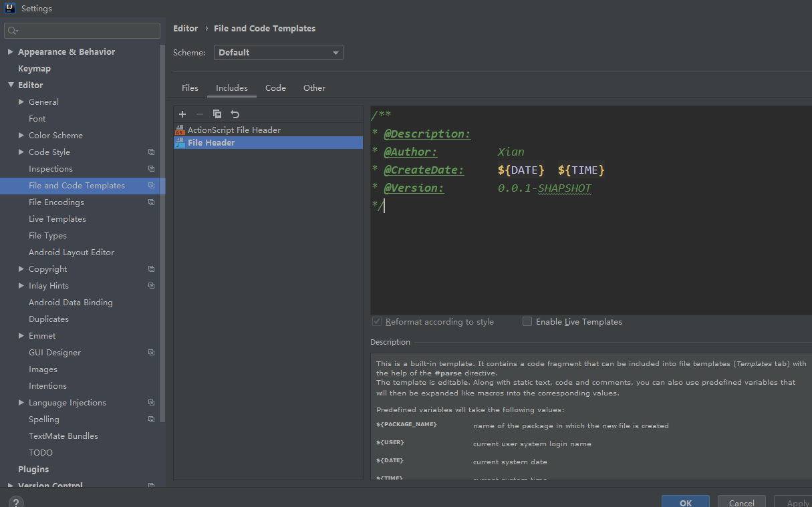Screen dimensions: 812x507
Task: Focus the settings search field
Action: [x=82, y=31]
